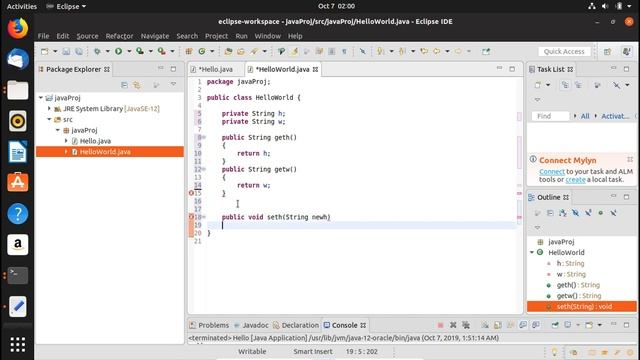Toggle Show Whitespace Characters pilcrow icon
The image size is (640, 360).
344,51
